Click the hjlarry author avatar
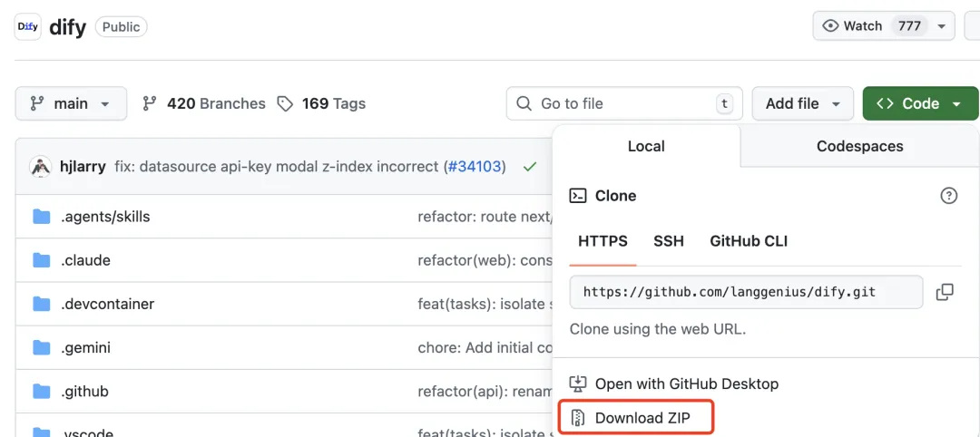 tap(41, 167)
